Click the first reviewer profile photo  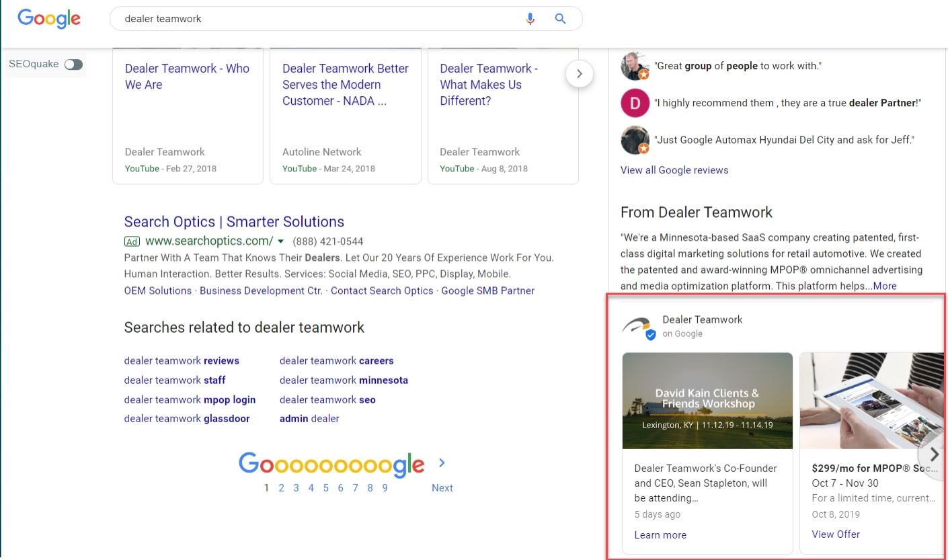(x=635, y=66)
